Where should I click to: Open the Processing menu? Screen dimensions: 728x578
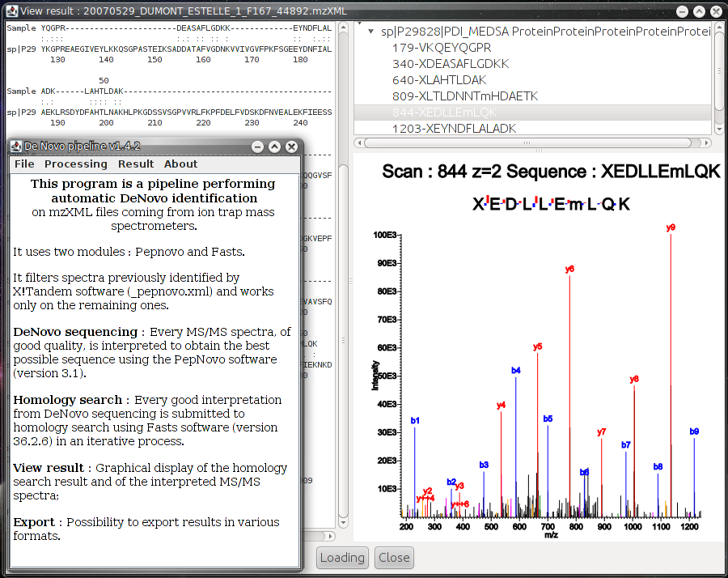pos(75,164)
